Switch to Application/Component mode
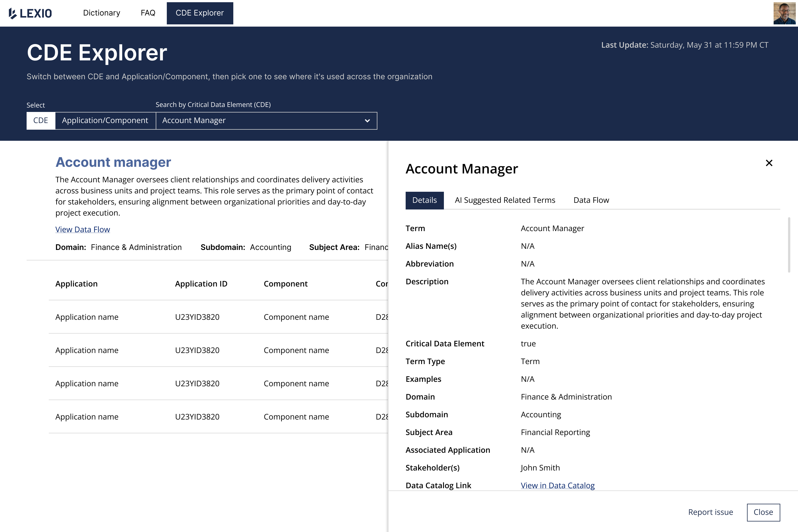The height and width of the screenshot is (532, 798). (x=105, y=121)
